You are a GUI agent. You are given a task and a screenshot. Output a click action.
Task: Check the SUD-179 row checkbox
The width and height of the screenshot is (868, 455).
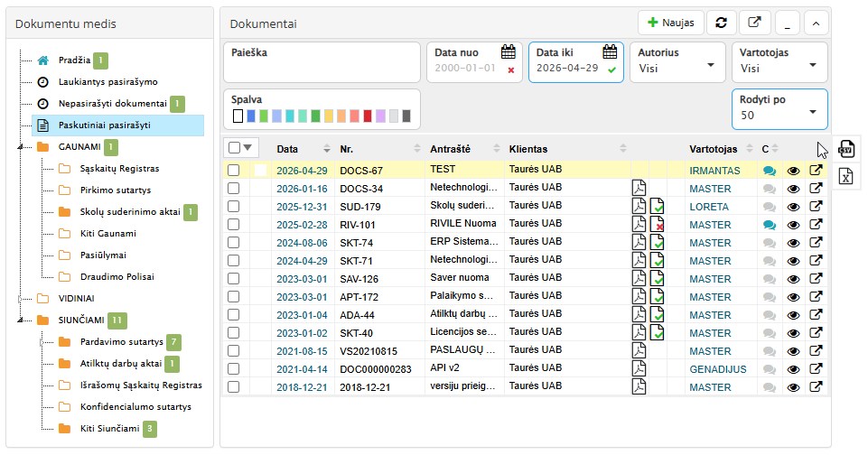click(234, 206)
